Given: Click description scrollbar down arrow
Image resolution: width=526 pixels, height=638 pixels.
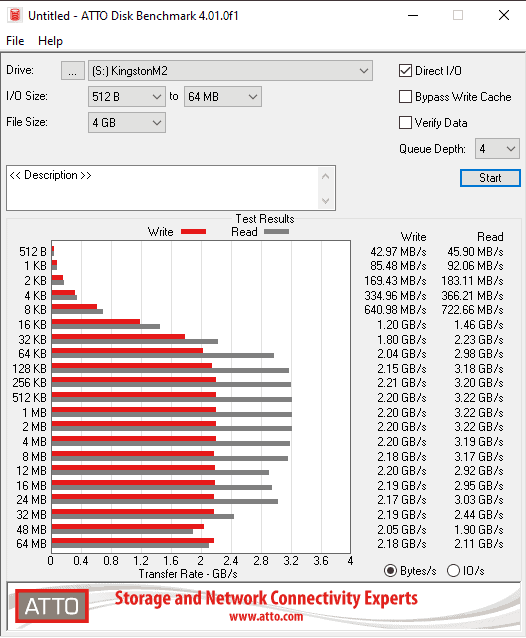Looking at the screenshot, I should 325,201.
